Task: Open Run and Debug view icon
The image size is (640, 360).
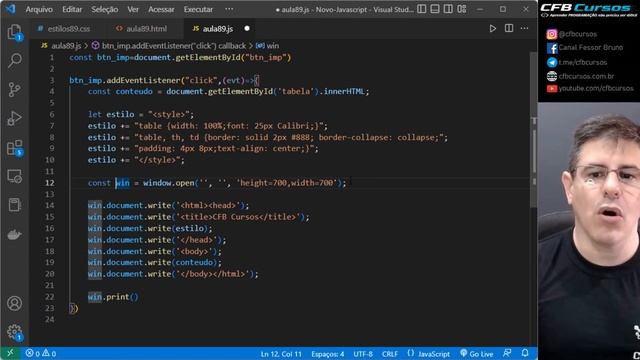Action: coord(14,118)
